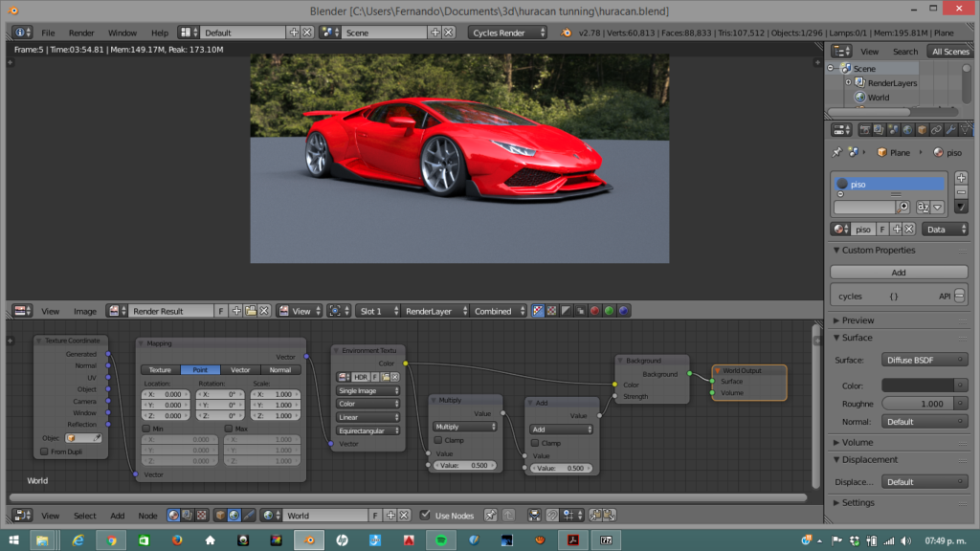
Task: Open Constraints properties using the chain-link icon
Action: tap(936, 130)
